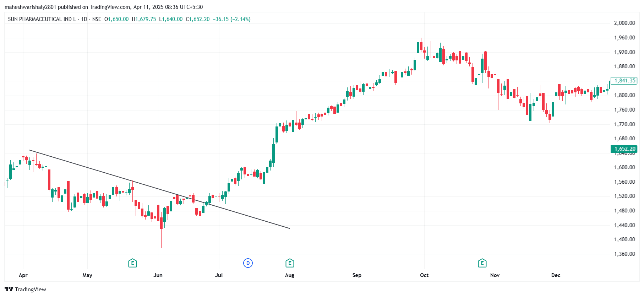This screenshot has height=297, width=644.
Task: Click the Aug label on time axis
Action: (x=290, y=275)
